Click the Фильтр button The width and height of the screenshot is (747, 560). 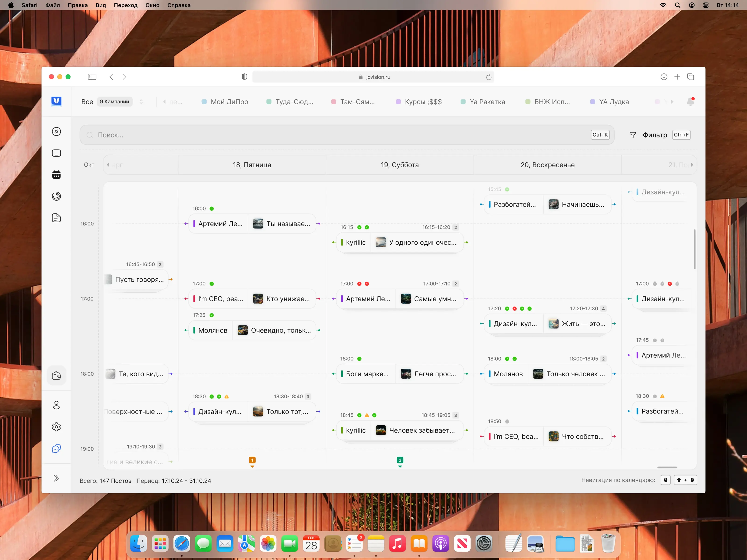click(655, 135)
